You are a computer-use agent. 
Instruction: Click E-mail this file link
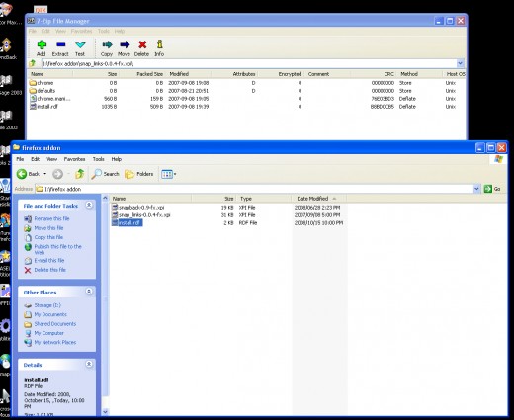49,260
